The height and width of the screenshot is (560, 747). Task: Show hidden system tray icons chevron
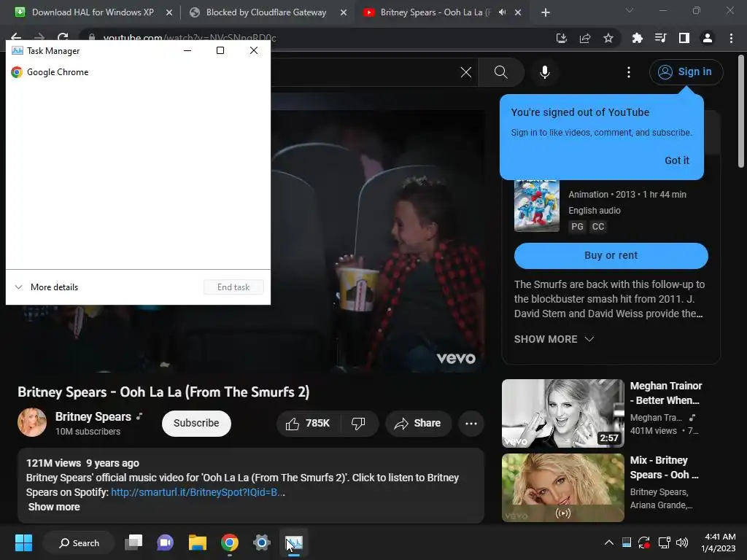click(609, 542)
